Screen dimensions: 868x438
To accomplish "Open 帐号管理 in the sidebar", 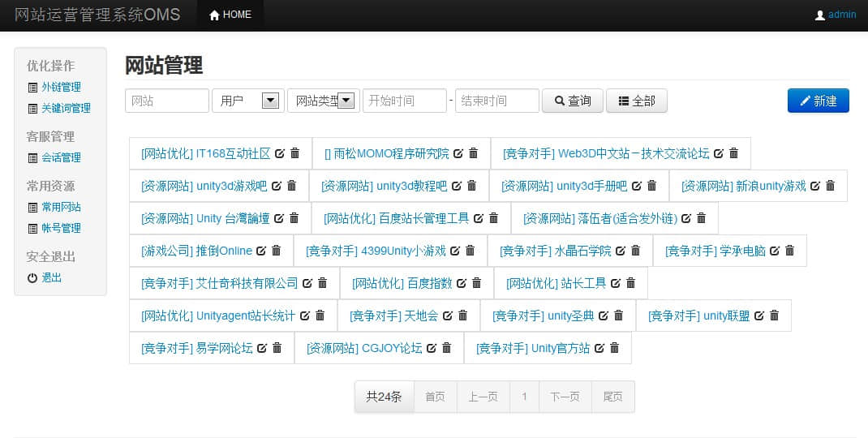I will click(61, 228).
